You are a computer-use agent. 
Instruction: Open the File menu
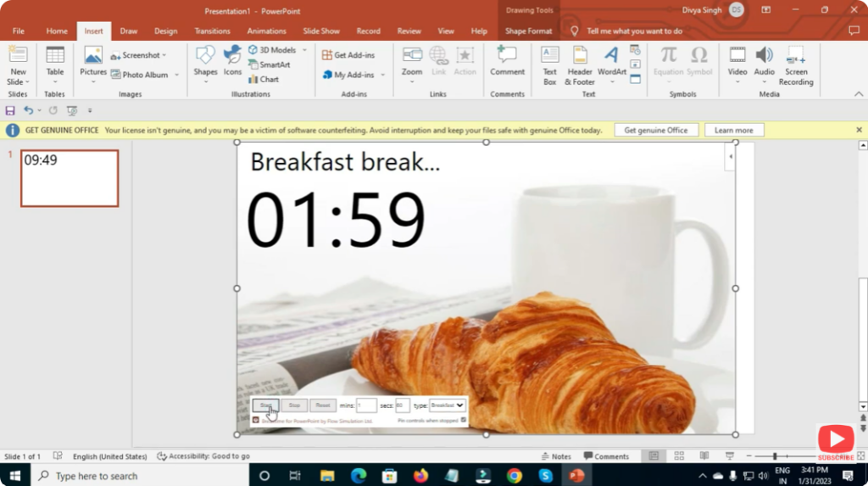click(19, 31)
